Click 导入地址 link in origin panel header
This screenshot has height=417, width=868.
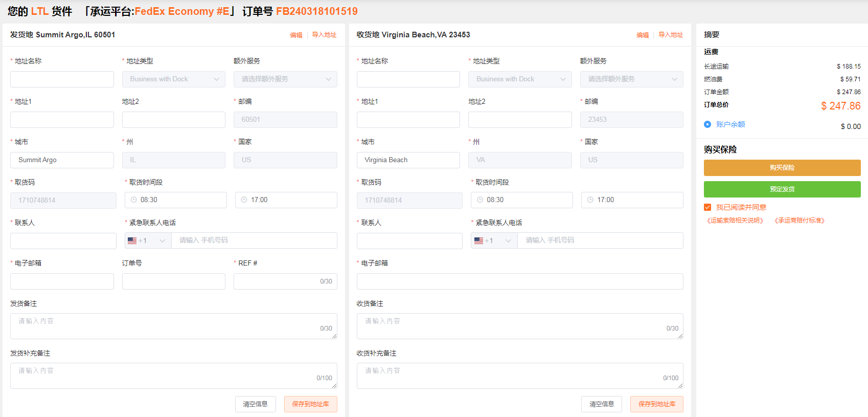(324, 35)
